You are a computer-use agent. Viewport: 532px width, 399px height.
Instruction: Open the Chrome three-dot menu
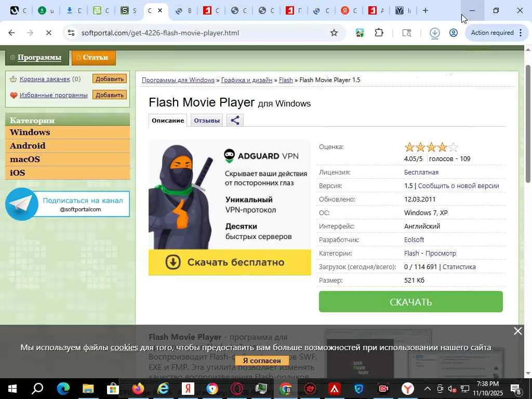click(521, 33)
